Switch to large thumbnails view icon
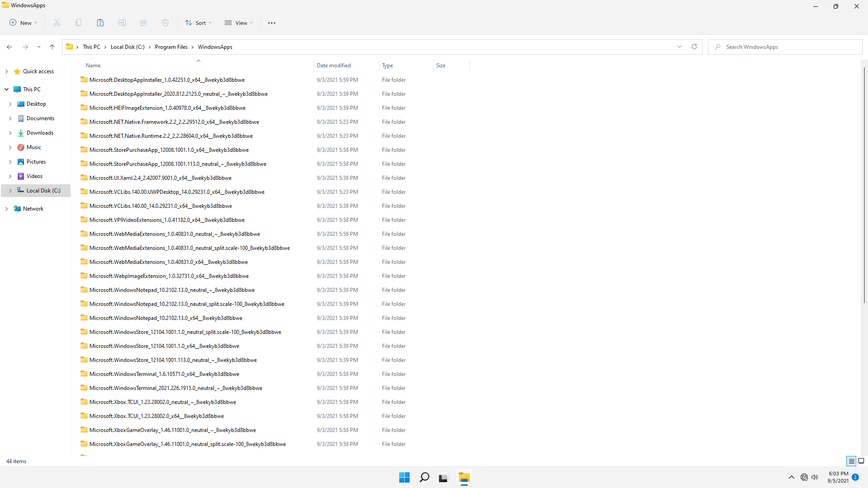The height and width of the screenshot is (488, 868). click(x=861, y=461)
